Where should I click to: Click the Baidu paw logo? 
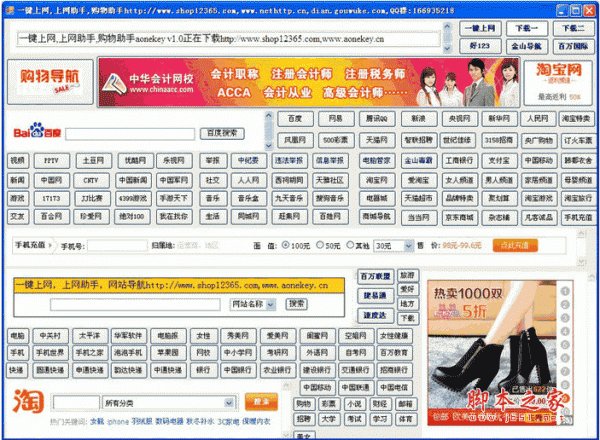(37, 130)
